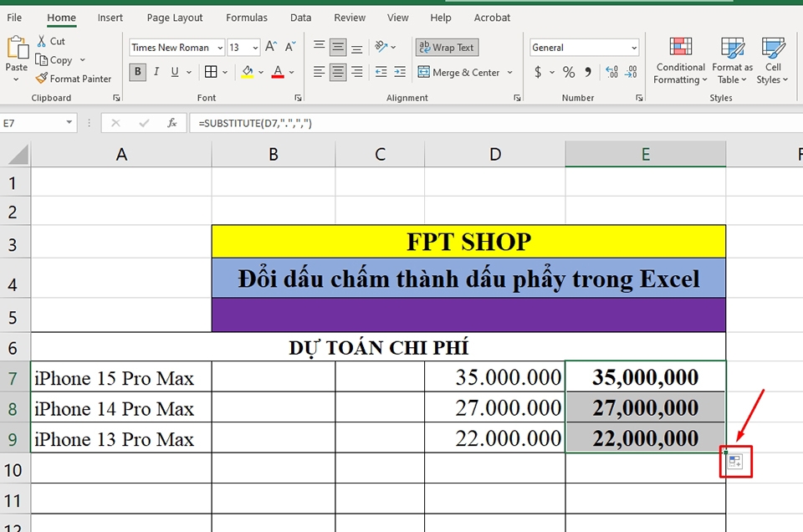
Task: Select Middle Align icon
Action: coord(337,47)
